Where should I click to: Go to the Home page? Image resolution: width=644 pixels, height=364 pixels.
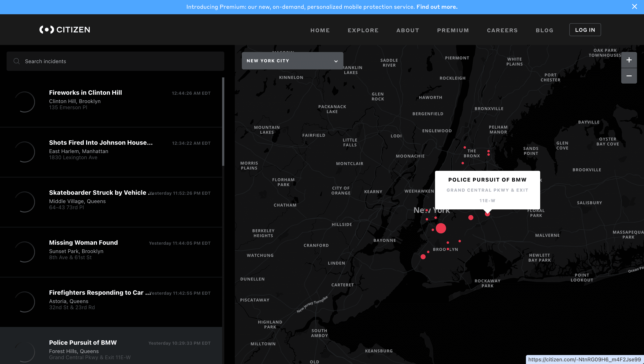[320, 30]
